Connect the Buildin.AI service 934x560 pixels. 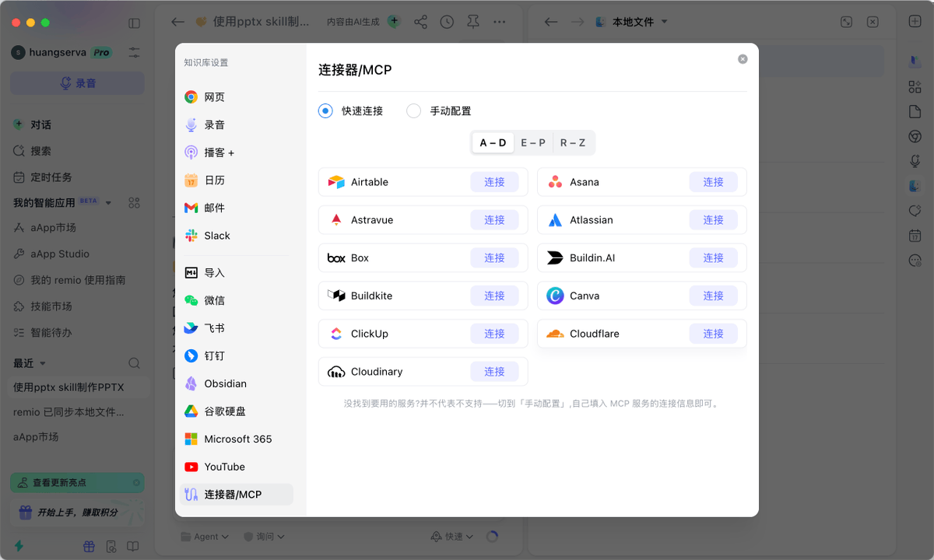[714, 258]
